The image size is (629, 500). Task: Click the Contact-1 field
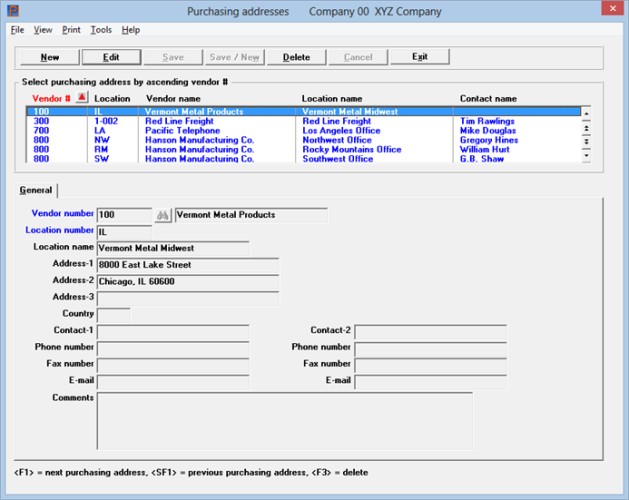click(173, 332)
